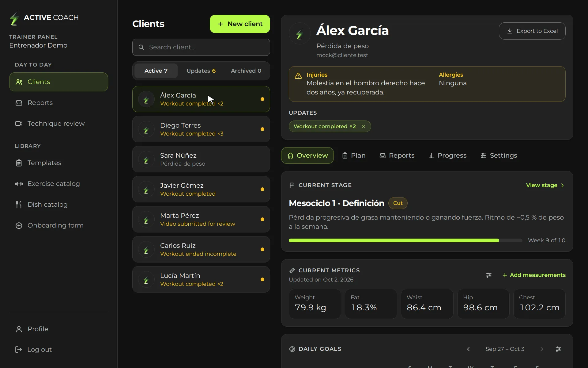588x368 pixels.
Task: Click the Workout completed ×2 update chip label
Action: 325,126
